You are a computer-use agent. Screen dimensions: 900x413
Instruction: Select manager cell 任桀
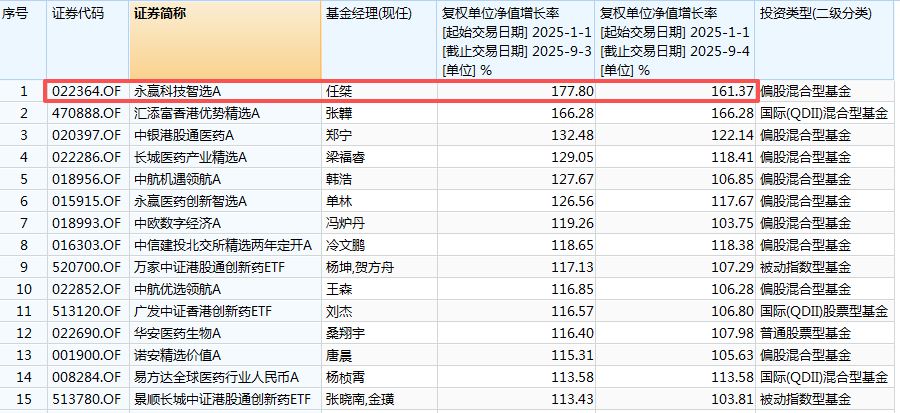tap(338, 91)
